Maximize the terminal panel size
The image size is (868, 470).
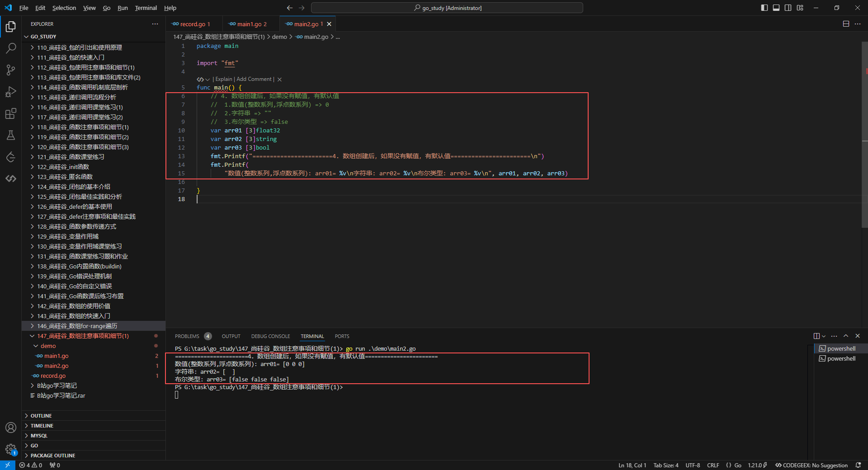point(846,336)
